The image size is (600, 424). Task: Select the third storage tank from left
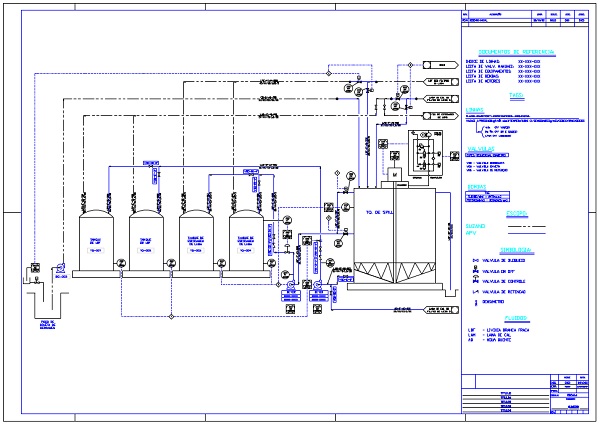[196, 242]
